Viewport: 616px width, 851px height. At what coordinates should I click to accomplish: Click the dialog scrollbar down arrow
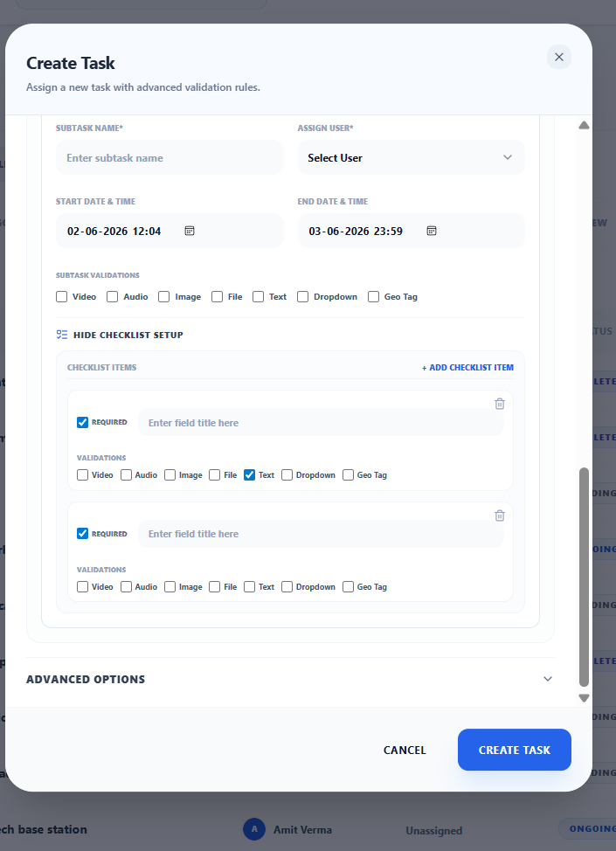click(x=584, y=698)
